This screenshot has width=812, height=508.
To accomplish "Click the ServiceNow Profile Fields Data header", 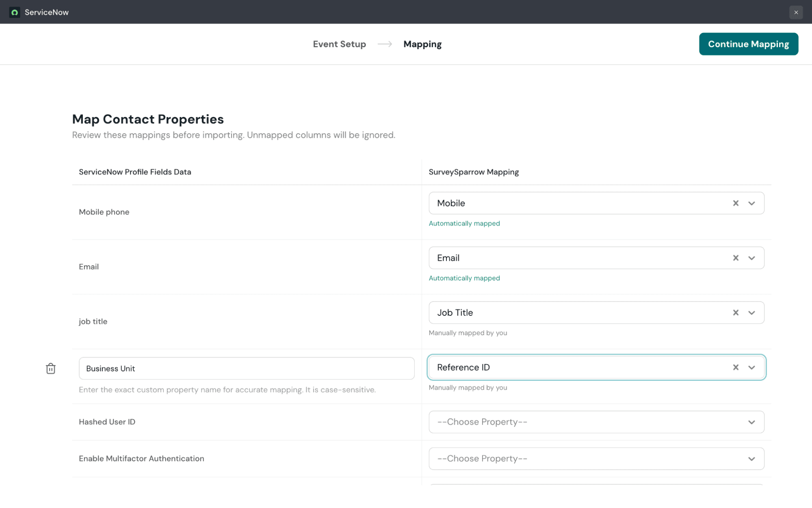I will coord(135,172).
